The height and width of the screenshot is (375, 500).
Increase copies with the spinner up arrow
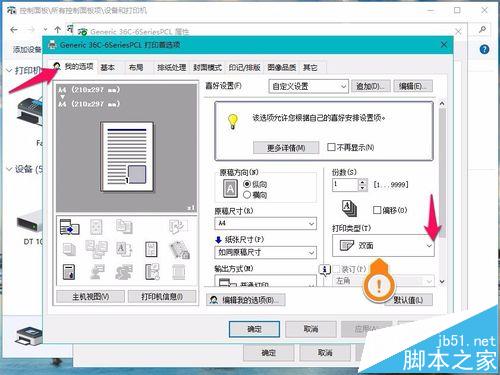point(363,182)
